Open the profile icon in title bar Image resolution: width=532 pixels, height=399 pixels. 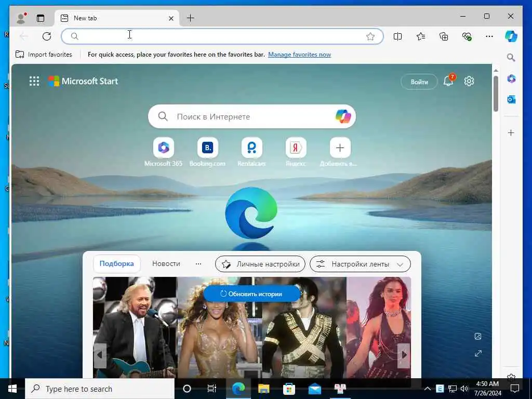pos(21,18)
